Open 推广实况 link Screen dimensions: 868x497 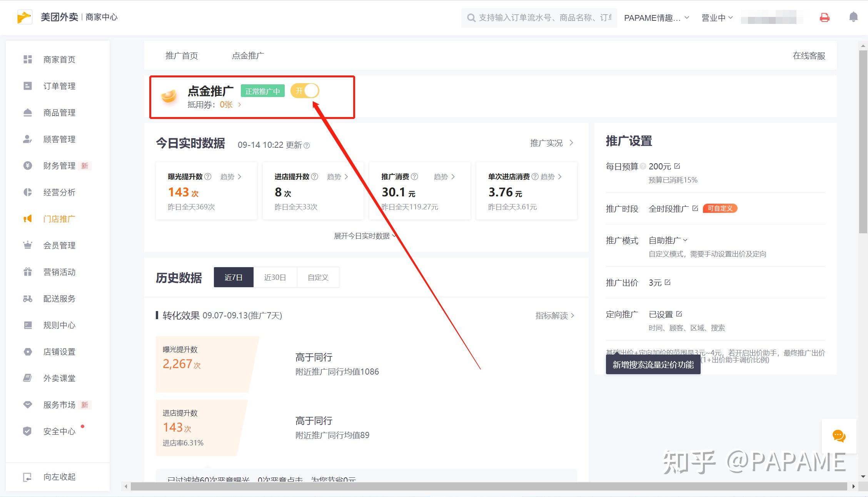click(552, 143)
